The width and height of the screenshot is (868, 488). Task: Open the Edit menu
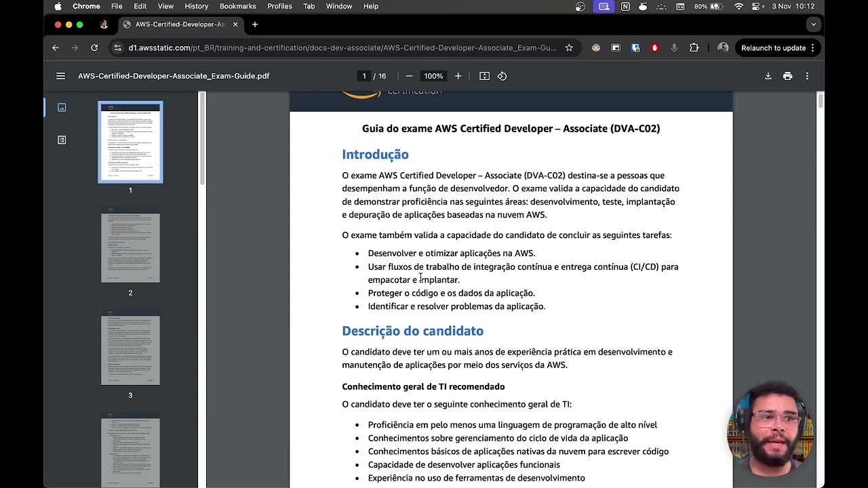pyautogui.click(x=140, y=6)
